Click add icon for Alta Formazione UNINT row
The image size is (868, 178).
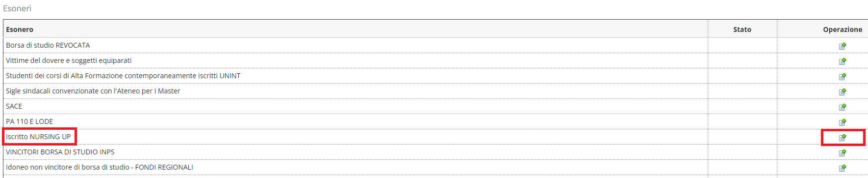coord(842,76)
